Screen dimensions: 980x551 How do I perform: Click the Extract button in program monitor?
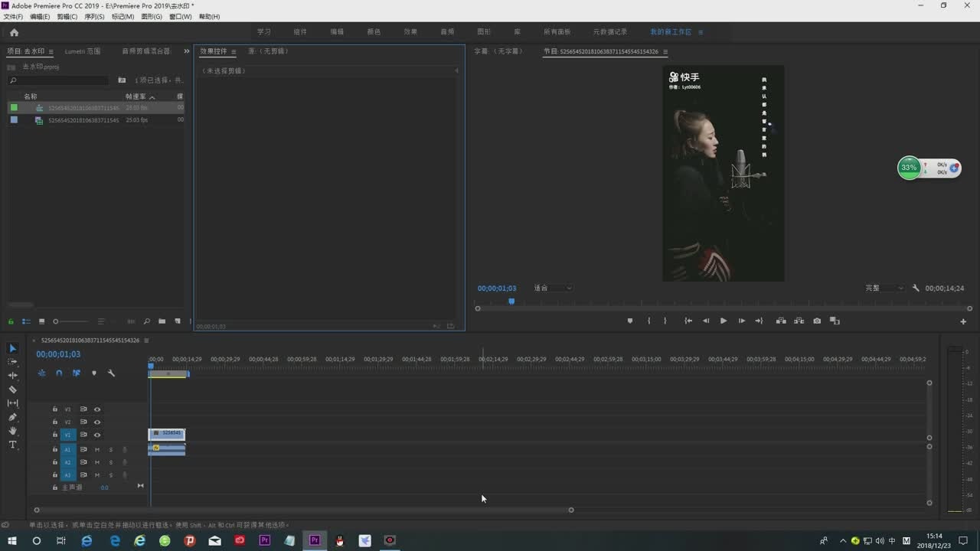tap(799, 321)
